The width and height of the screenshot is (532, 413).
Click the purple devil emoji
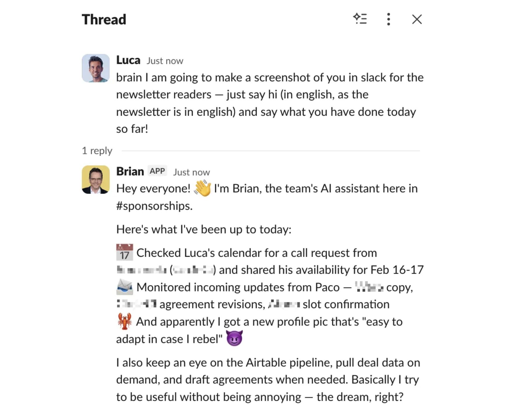(234, 339)
